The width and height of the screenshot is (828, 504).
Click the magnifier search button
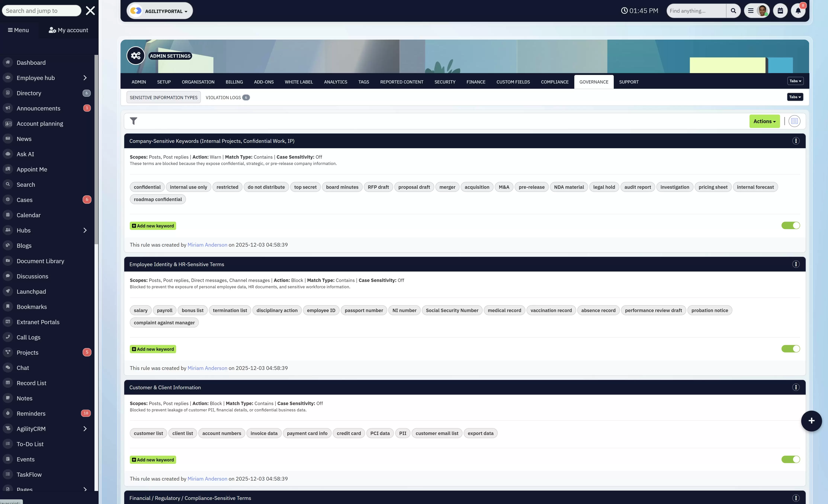pos(733,11)
